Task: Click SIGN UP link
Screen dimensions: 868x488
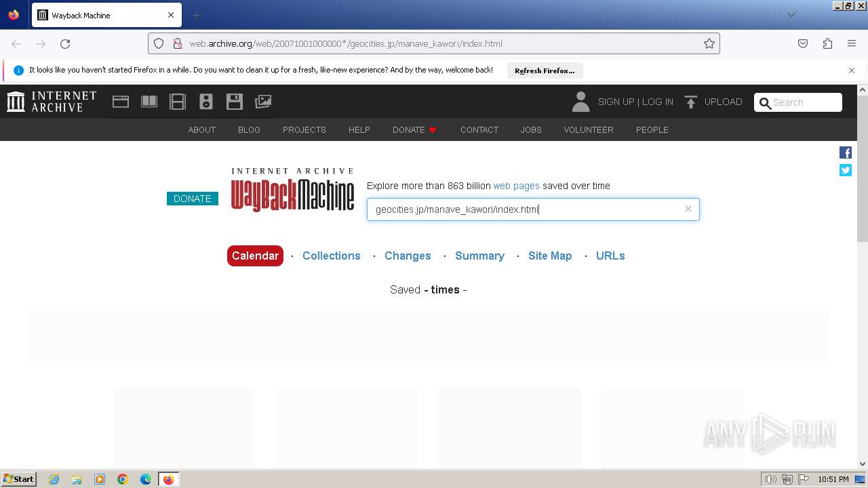Action: coord(616,102)
